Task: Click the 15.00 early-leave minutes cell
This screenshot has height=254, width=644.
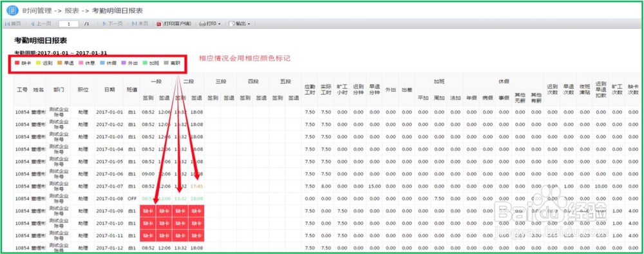Action: [374, 186]
